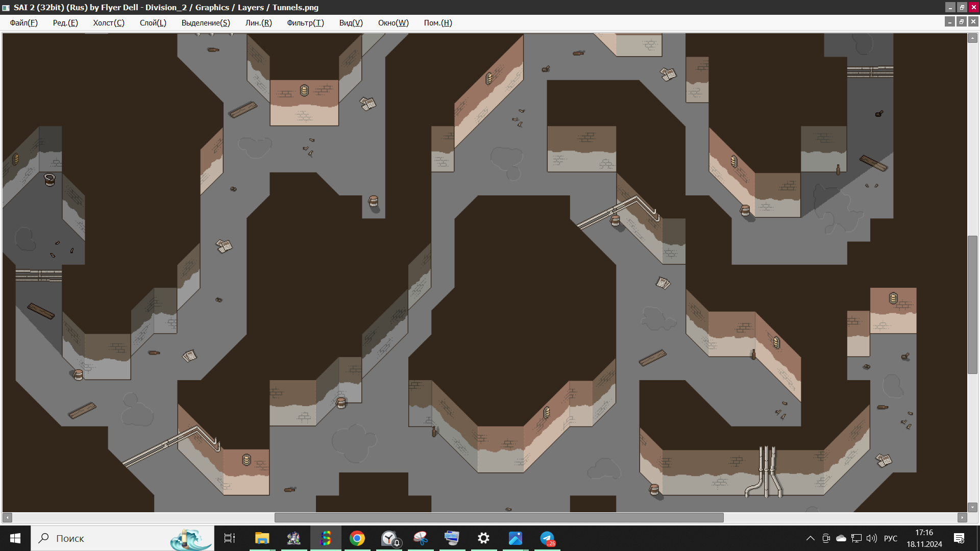The image size is (980, 551).
Task: Open the Слой(L) layer menu
Action: coord(153,23)
